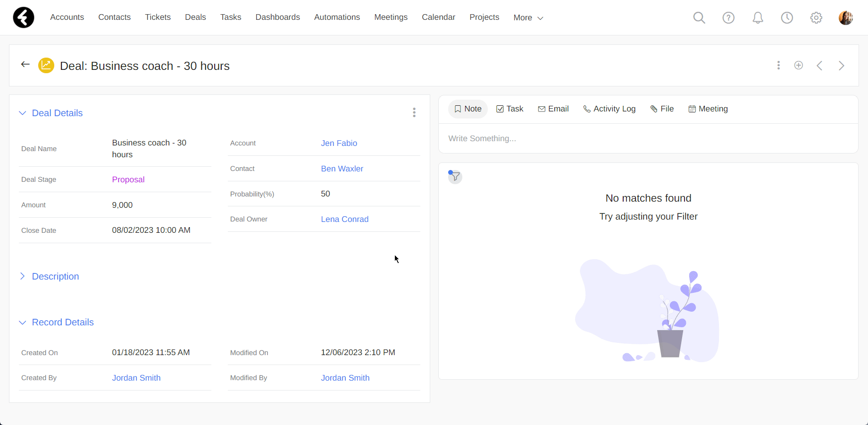
Task: Open the Lena Conrad deal owner link
Action: pyautogui.click(x=345, y=220)
